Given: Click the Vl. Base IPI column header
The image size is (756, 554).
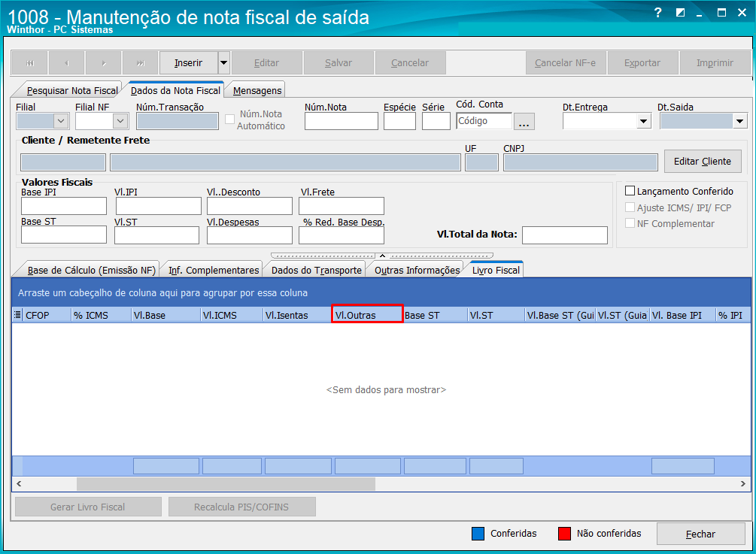Looking at the screenshot, I should (682, 315).
